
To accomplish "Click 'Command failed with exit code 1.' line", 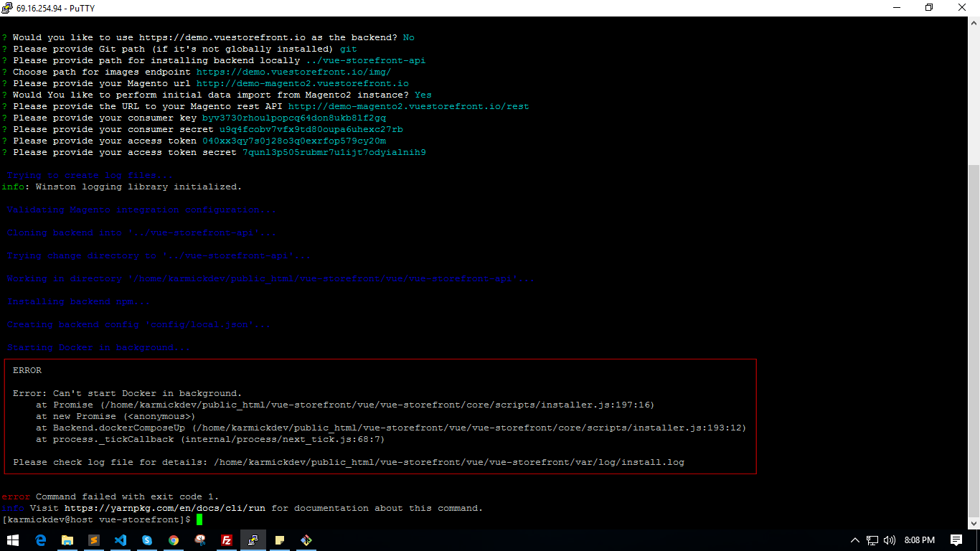I will [x=110, y=496].
